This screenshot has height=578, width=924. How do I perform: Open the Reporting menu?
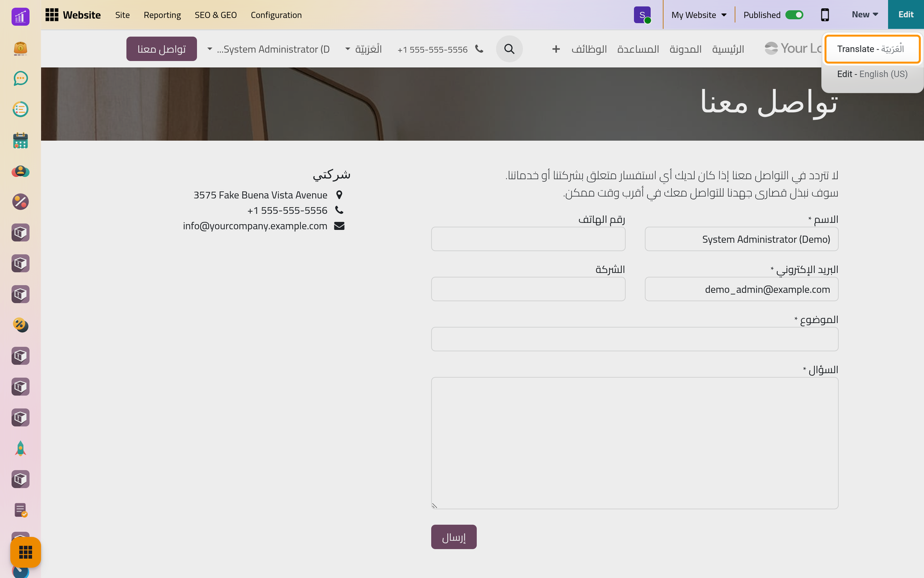pyautogui.click(x=162, y=15)
